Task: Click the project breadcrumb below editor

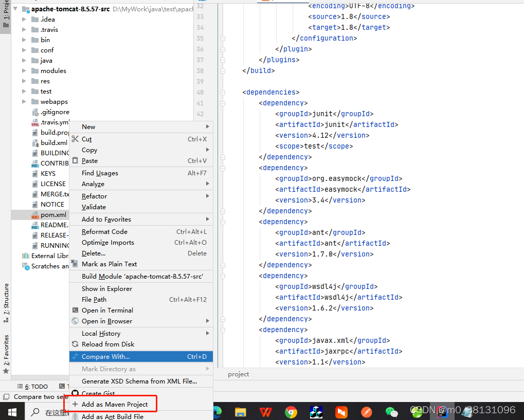Action: tap(238, 374)
